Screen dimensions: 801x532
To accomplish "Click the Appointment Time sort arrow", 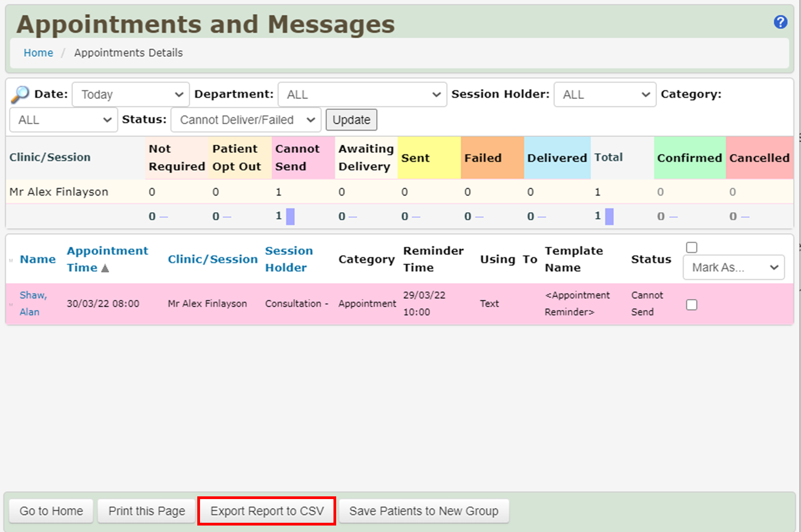I will (105, 268).
